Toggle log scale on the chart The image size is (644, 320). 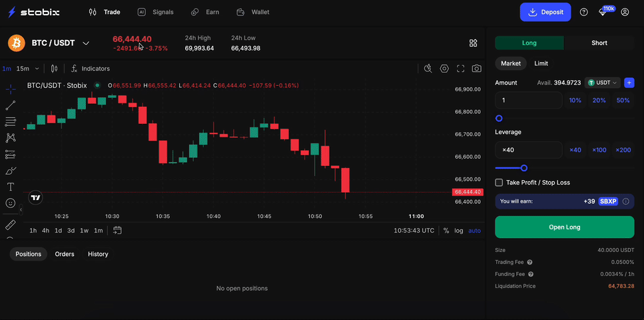[459, 231]
